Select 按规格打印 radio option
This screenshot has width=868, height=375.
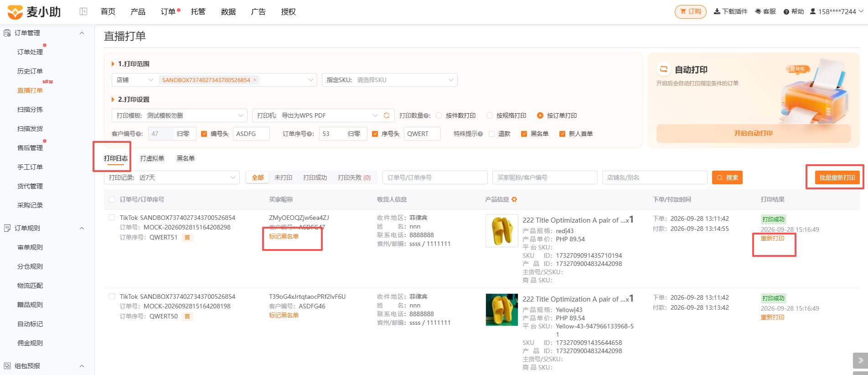click(490, 115)
